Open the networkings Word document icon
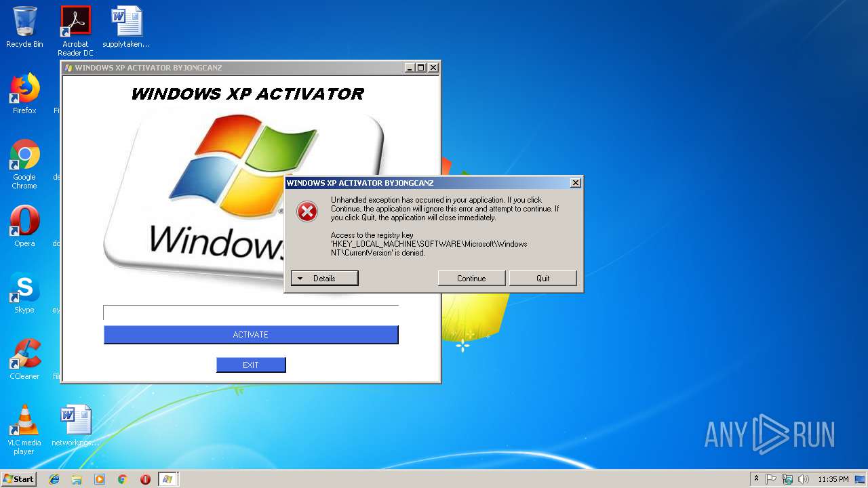 [x=75, y=426]
